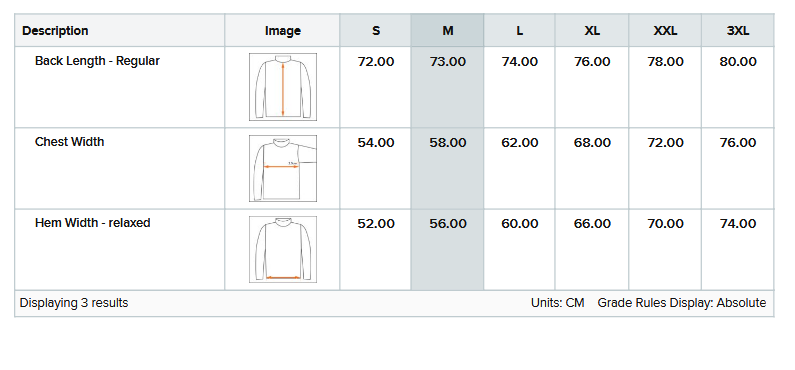Open the Back Length measurement diagram thumbnail
The height and width of the screenshot is (370, 795).
(283, 87)
